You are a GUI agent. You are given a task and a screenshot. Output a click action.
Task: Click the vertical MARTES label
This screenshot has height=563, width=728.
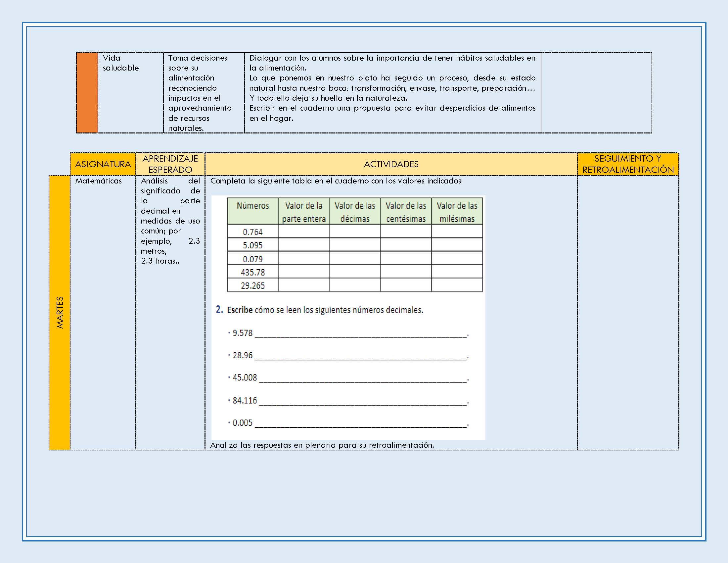60,313
